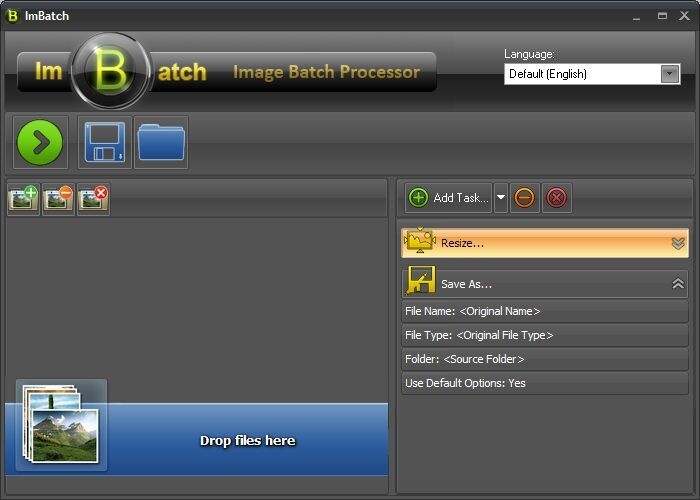
Task: Expand the Resize task options
Action: pyautogui.click(x=677, y=243)
